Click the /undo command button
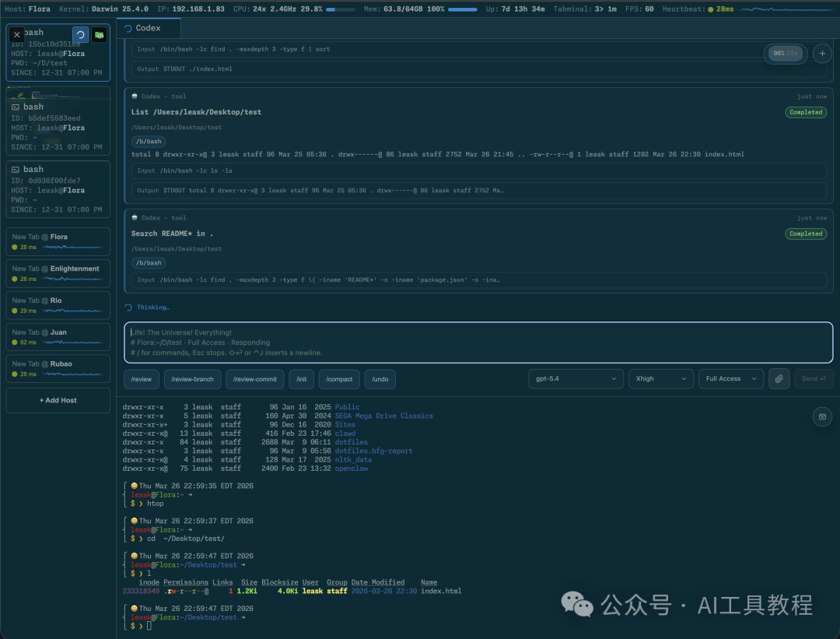The width and height of the screenshot is (840, 639). pyautogui.click(x=380, y=379)
